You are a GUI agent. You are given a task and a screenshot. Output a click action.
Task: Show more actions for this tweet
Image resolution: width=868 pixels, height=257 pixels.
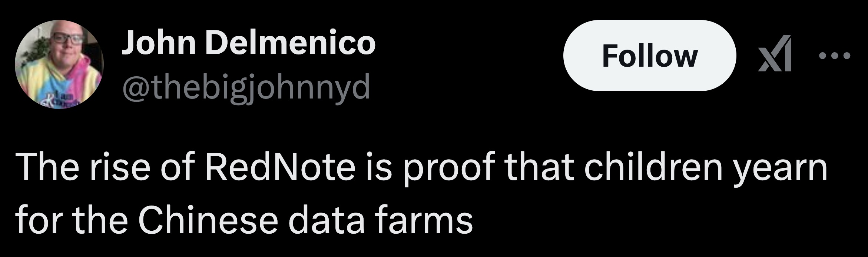[x=834, y=56]
